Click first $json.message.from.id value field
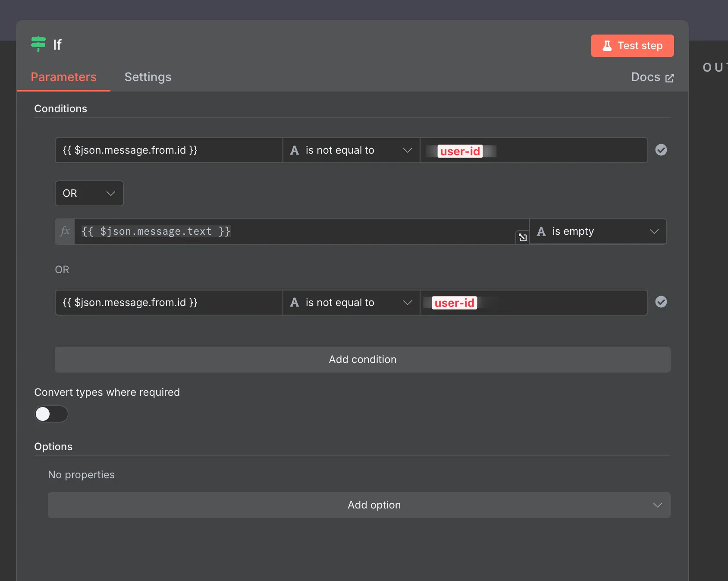The width and height of the screenshot is (728, 581). pyautogui.click(x=169, y=150)
